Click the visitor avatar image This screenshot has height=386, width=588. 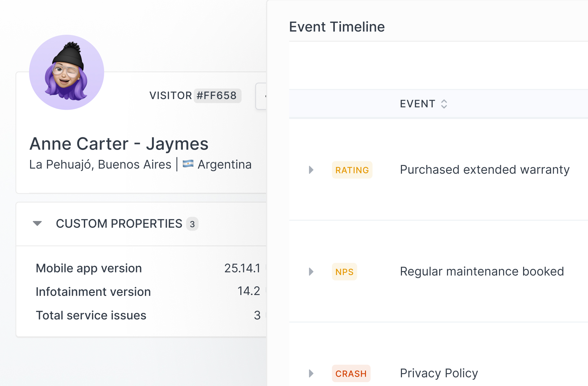pos(67,72)
